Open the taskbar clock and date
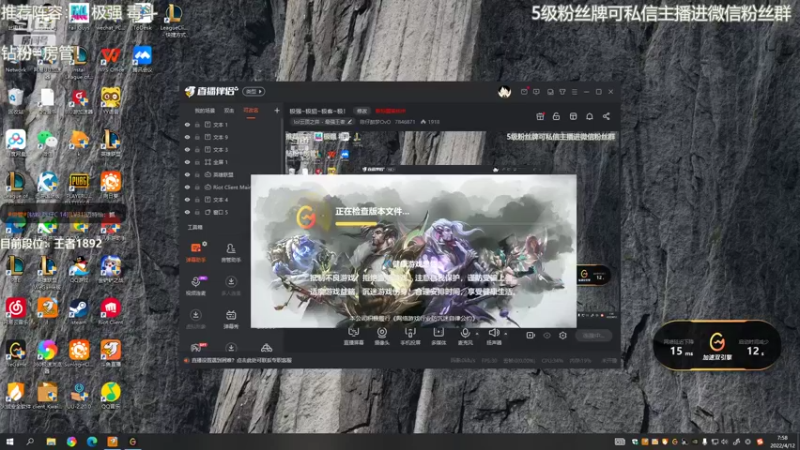The height and width of the screenshot is (450, 800). [782, 442]
